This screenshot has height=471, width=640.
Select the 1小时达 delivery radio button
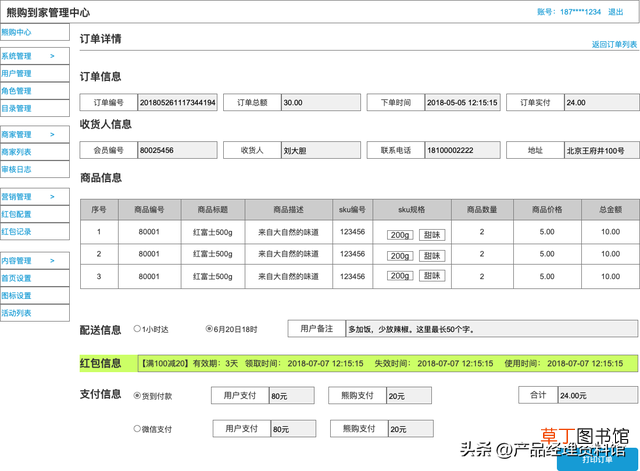tap(137, 329)
